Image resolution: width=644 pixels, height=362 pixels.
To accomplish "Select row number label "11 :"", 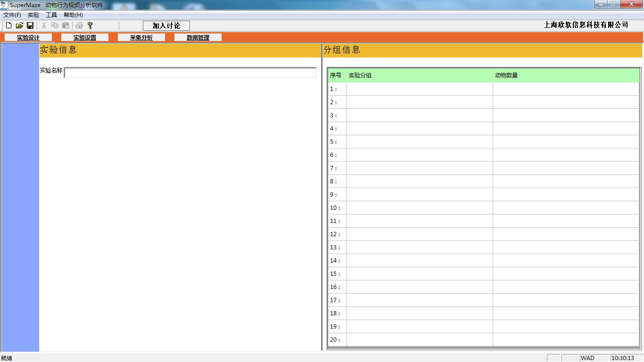I will click(x=335, y=221).
